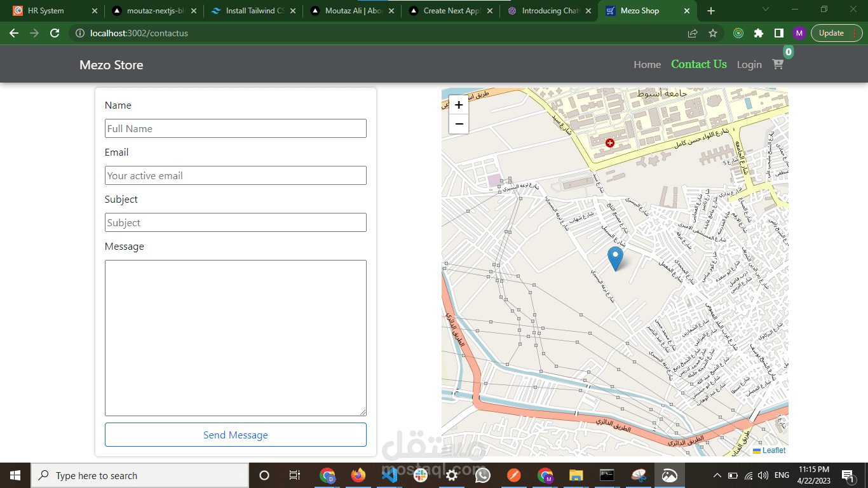Open the shopping cart icon
The width and height of the screenshot is (868, 488).
point(778,64)
